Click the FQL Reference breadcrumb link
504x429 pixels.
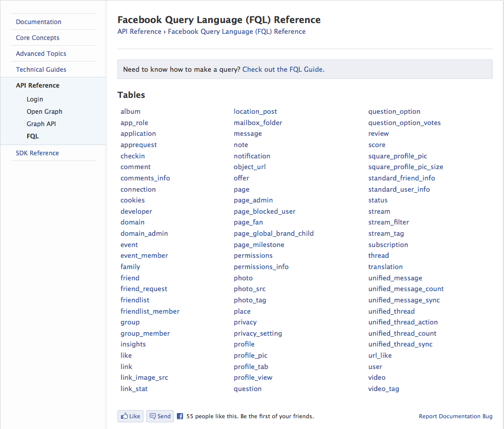(236, 31)
